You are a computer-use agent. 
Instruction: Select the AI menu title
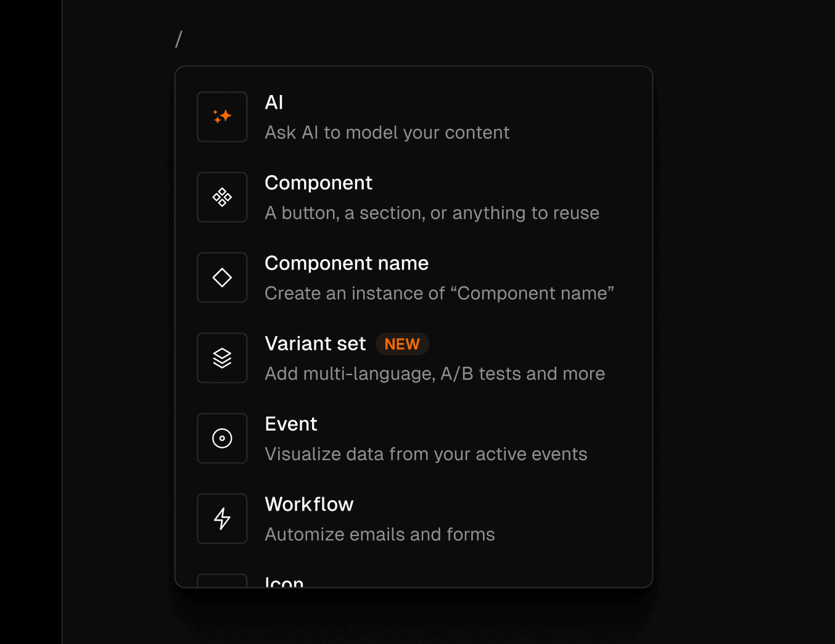tap(274, 102)
